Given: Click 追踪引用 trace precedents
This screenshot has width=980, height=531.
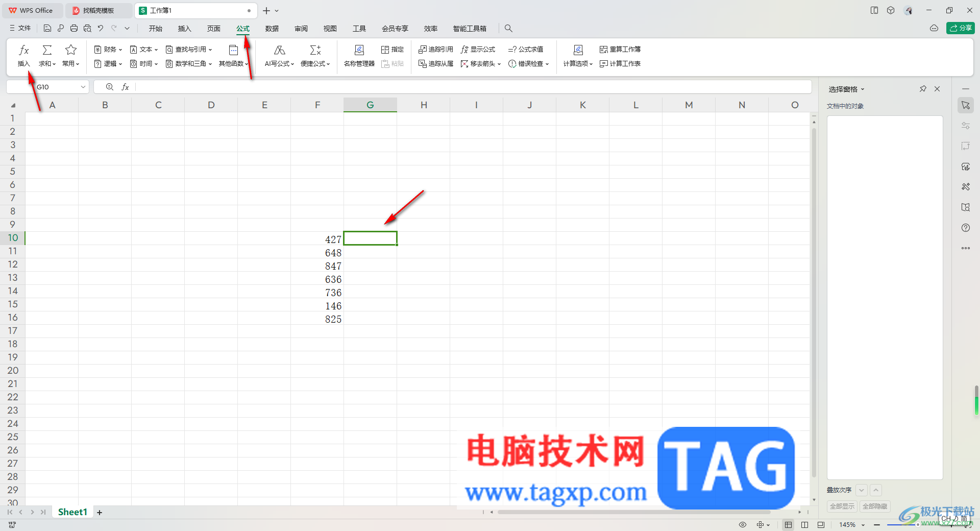Looking at the screenshot, I should click(x=436, y=50).
